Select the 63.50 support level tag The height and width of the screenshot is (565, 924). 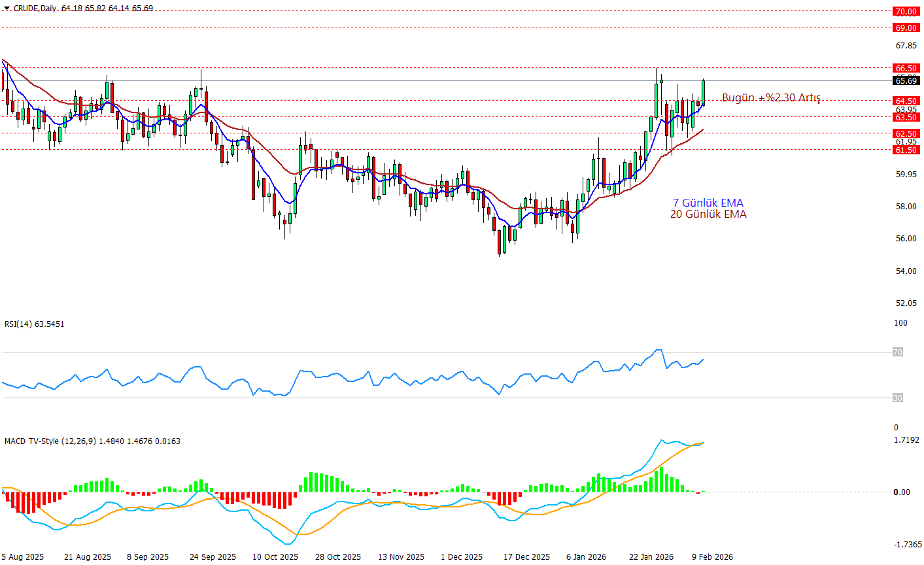(x=906, y=117)
